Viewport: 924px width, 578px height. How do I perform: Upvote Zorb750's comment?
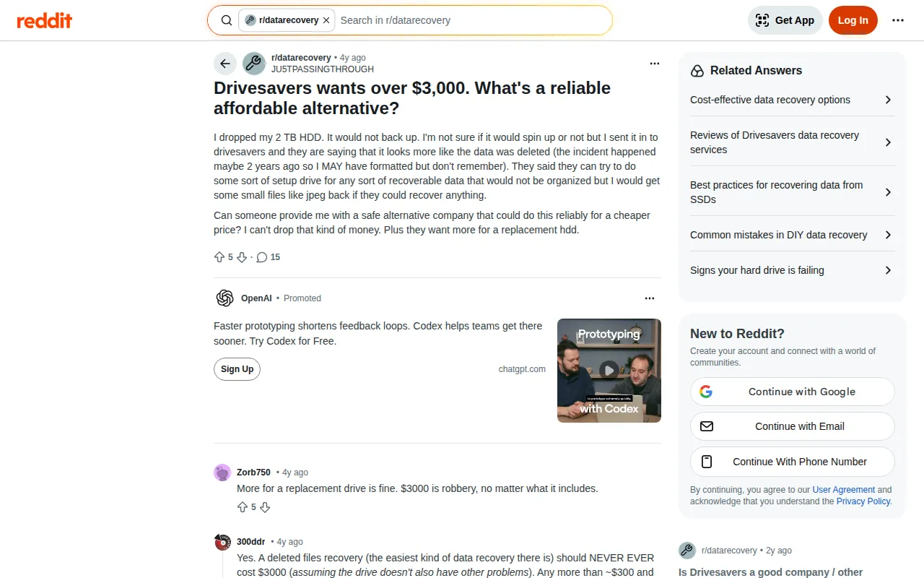(x=243, y=507)
